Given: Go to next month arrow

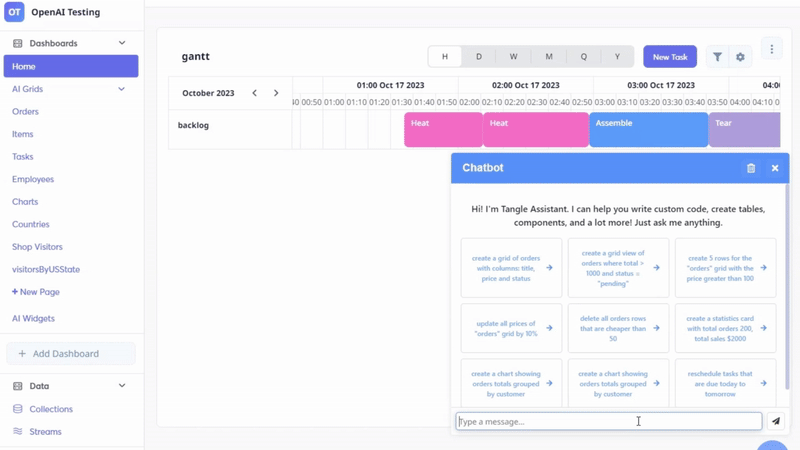Looking at the screenshot, I should pyautogui.click(x=276, y=93).
